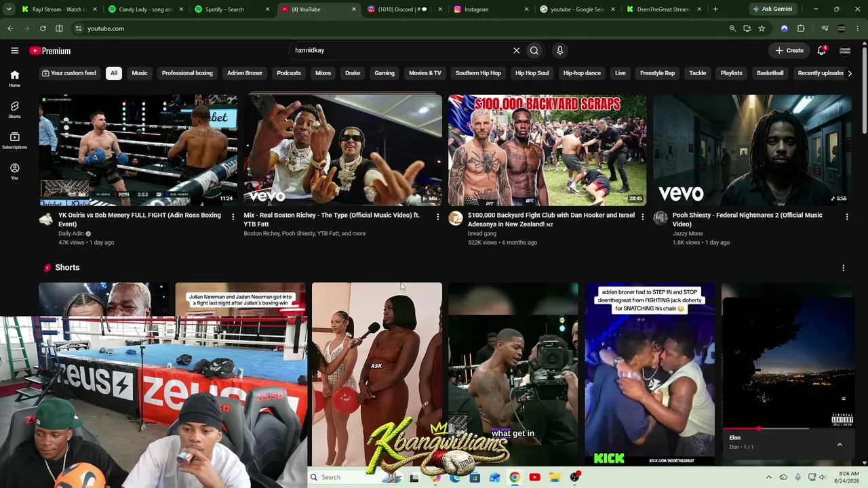Open the account avatar menu
Image resolution: width=868 pixels, height=488 pixels.
pyautogui.click(x=845, y=50)
